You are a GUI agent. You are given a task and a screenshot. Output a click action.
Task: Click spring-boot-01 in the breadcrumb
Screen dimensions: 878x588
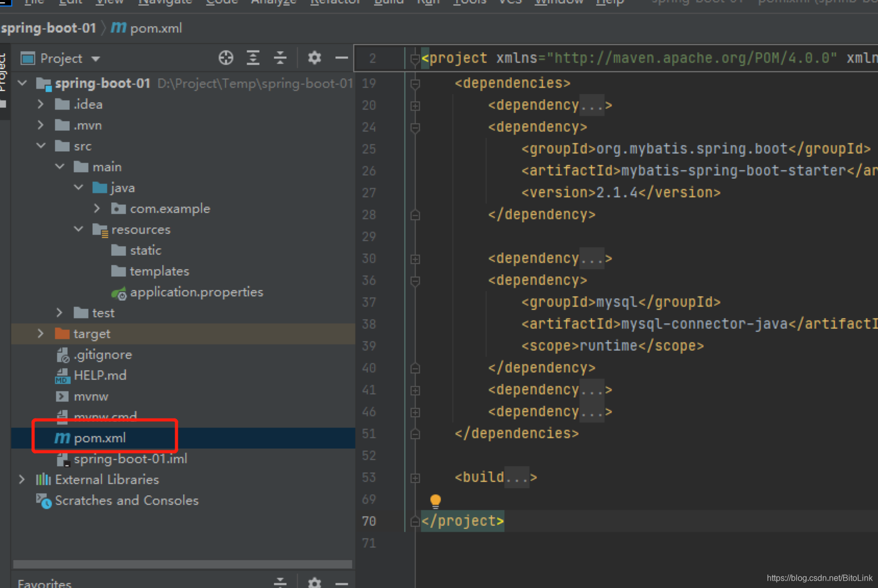[48, 28]
